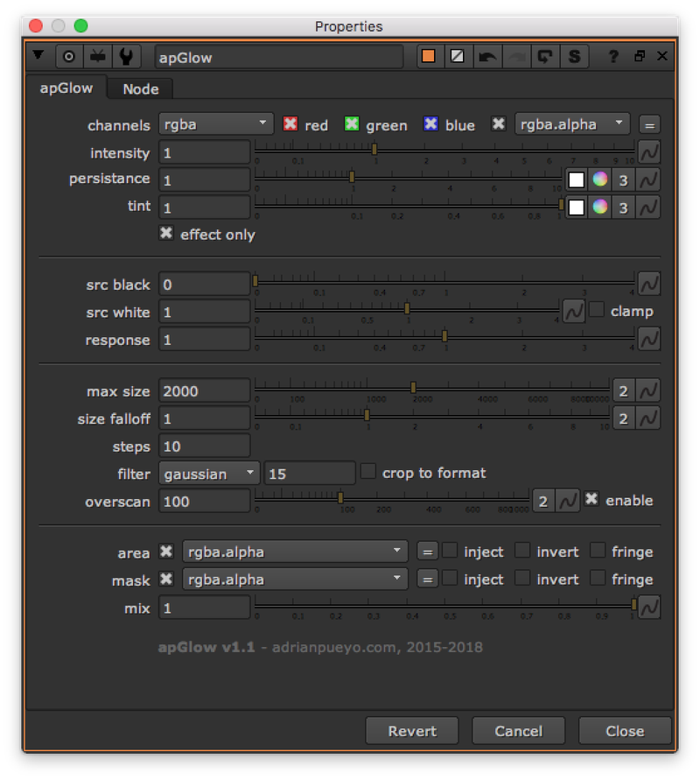
Task: Click the Close button
Action: tap(625, 730)
